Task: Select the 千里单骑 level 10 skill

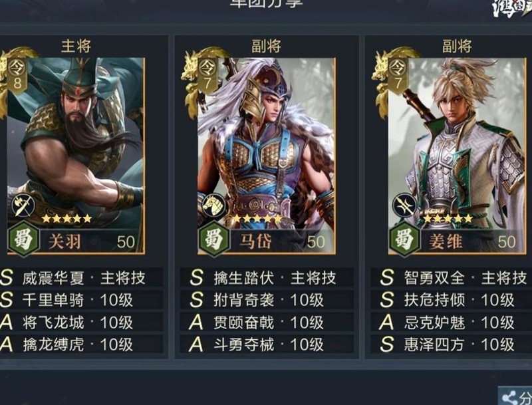Action: click(x=81, y=300)
